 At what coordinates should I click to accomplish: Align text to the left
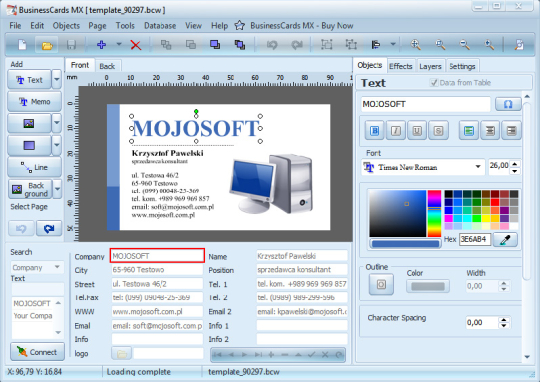[469, 131]
